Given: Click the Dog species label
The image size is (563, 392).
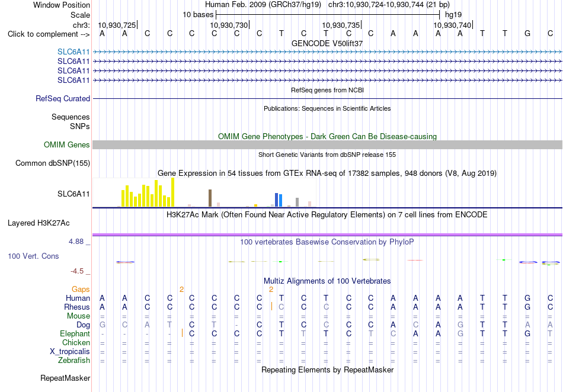Looking at the screenshot, I should coord(84,325).
